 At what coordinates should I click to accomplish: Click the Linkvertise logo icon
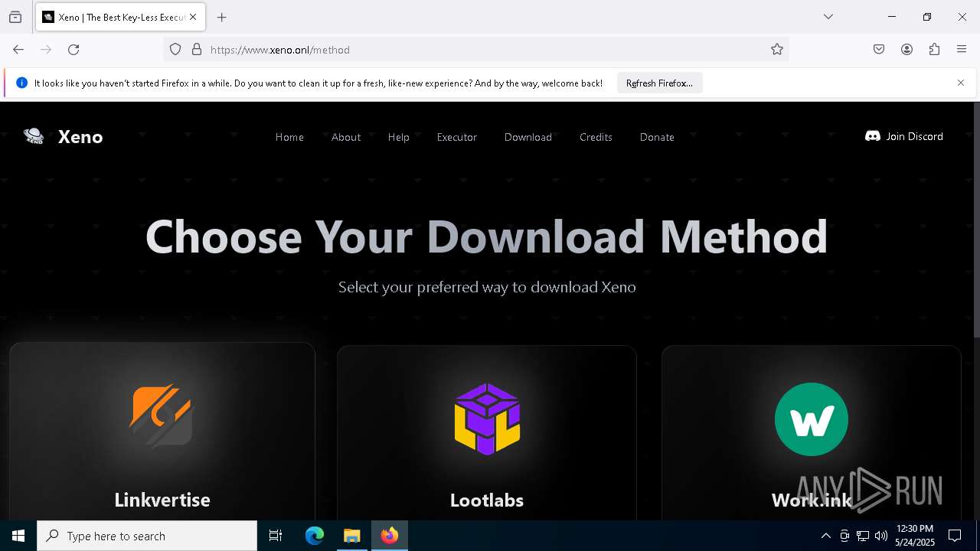point(162,416)
